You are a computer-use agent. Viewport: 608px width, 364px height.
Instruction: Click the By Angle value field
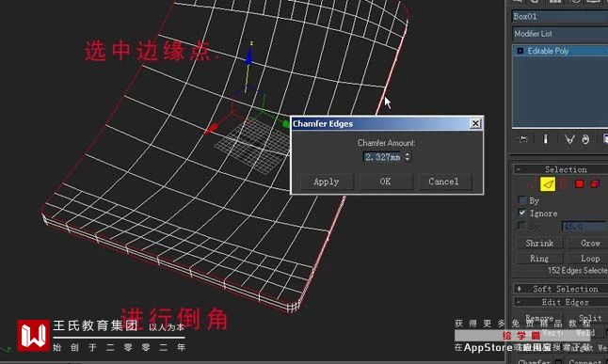click(584, 226)
